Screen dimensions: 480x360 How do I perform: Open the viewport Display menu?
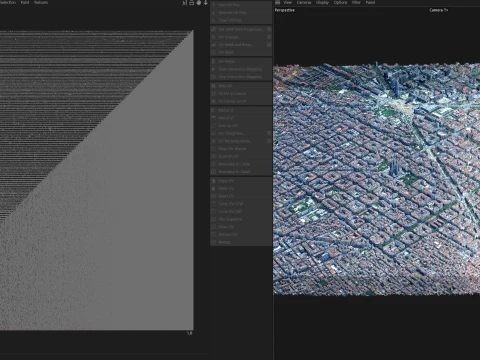322,2
